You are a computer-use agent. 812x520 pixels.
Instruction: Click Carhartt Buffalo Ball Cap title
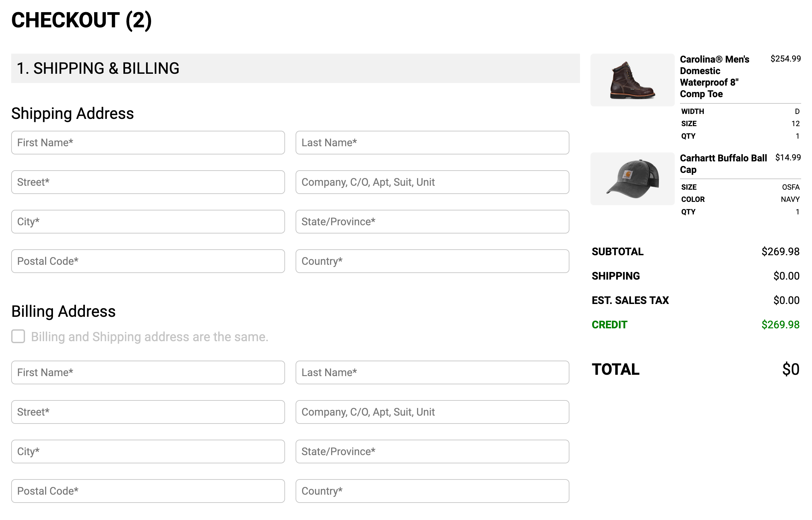723,164
